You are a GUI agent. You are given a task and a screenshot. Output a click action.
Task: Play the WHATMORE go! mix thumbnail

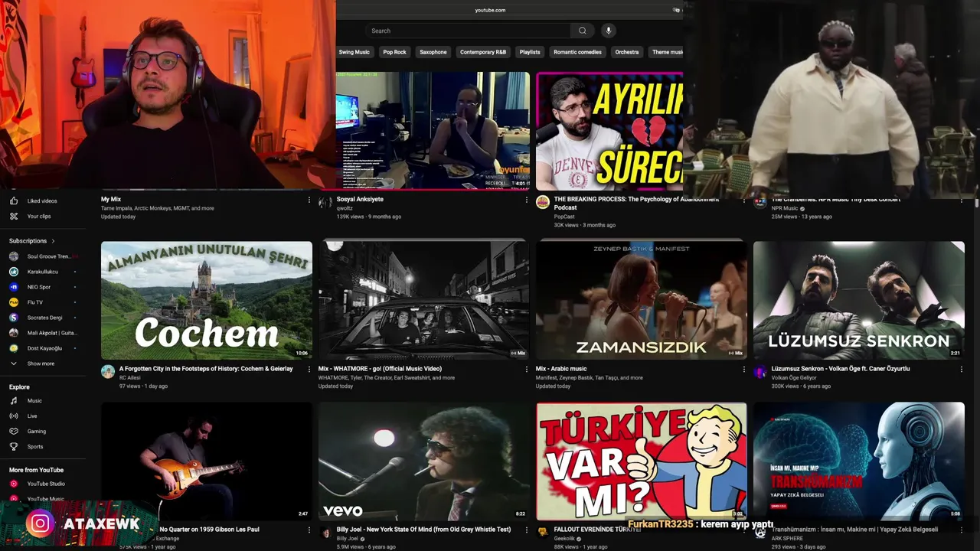(x=423, y=301)
